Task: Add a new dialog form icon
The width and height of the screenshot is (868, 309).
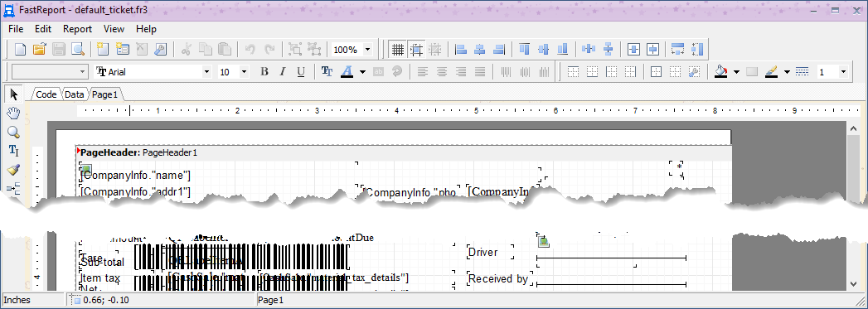Action: click(x=122, y=49)
